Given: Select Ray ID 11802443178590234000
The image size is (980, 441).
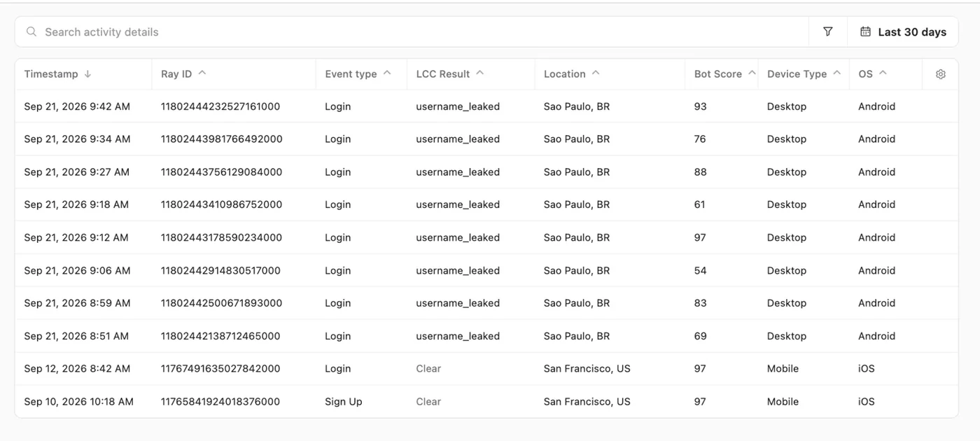Looking at the screenshot, I should coord(222,237).
